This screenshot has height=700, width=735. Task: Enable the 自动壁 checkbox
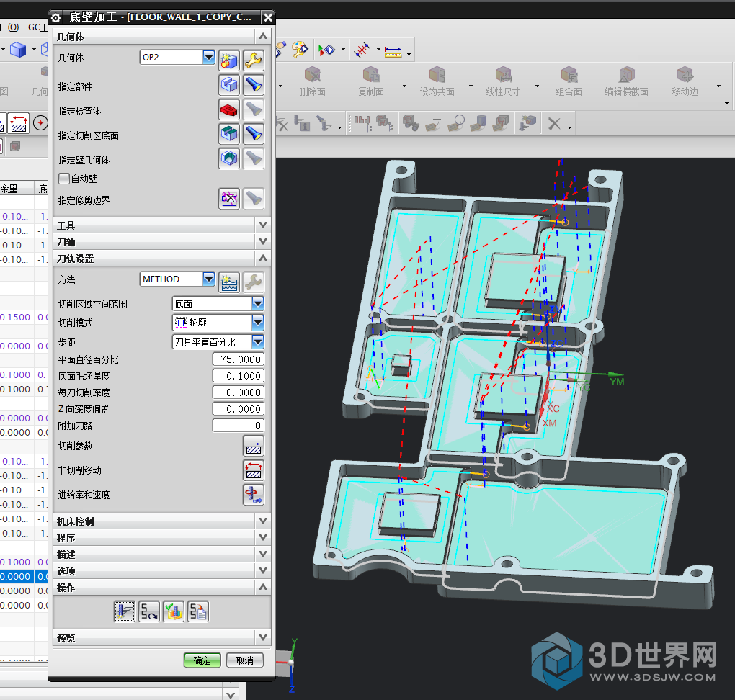coord(64,179)
